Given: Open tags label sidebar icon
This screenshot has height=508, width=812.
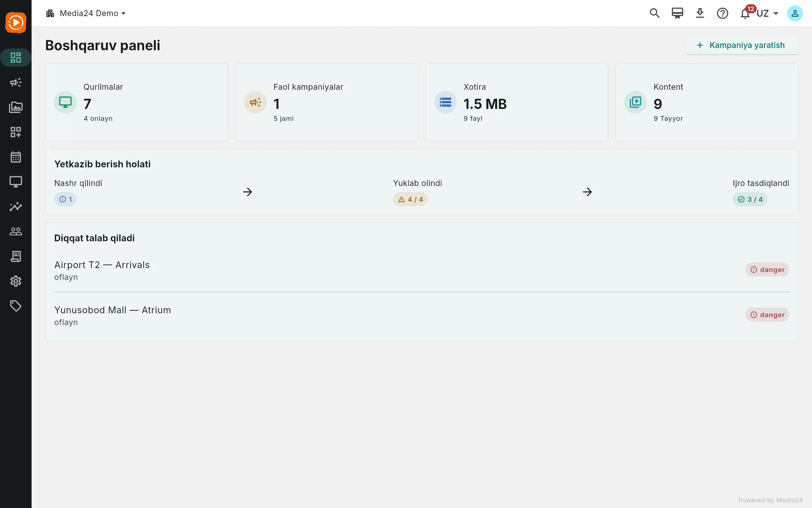Looking at the screenshot, I should 16,306.
